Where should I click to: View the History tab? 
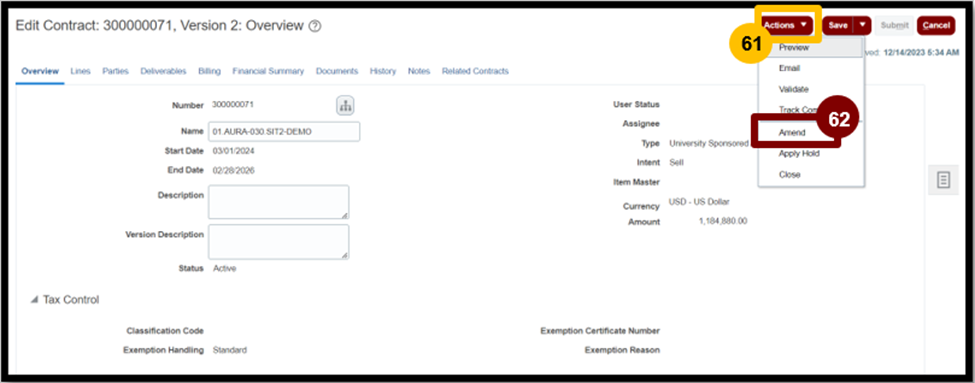pos(383,72)
